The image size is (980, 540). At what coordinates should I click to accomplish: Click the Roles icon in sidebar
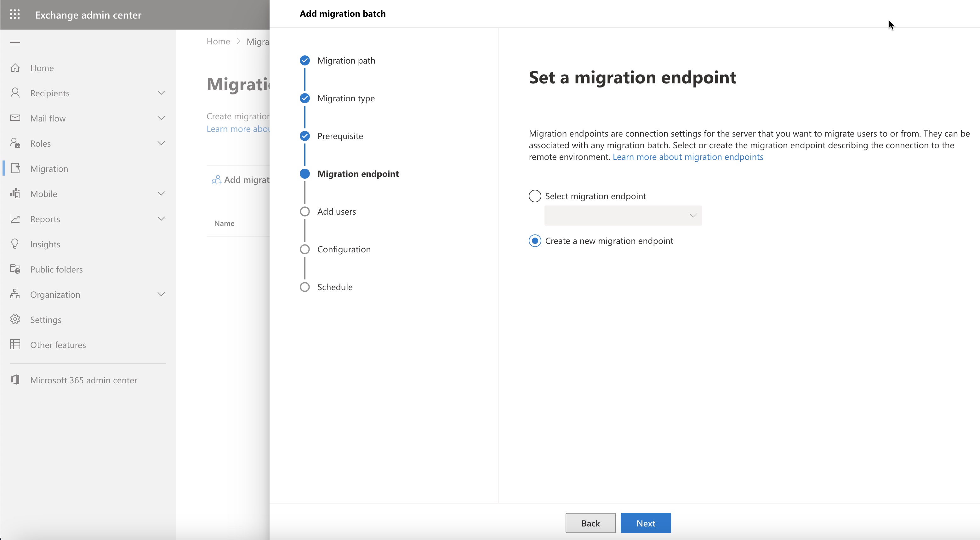tap(15, 143)
